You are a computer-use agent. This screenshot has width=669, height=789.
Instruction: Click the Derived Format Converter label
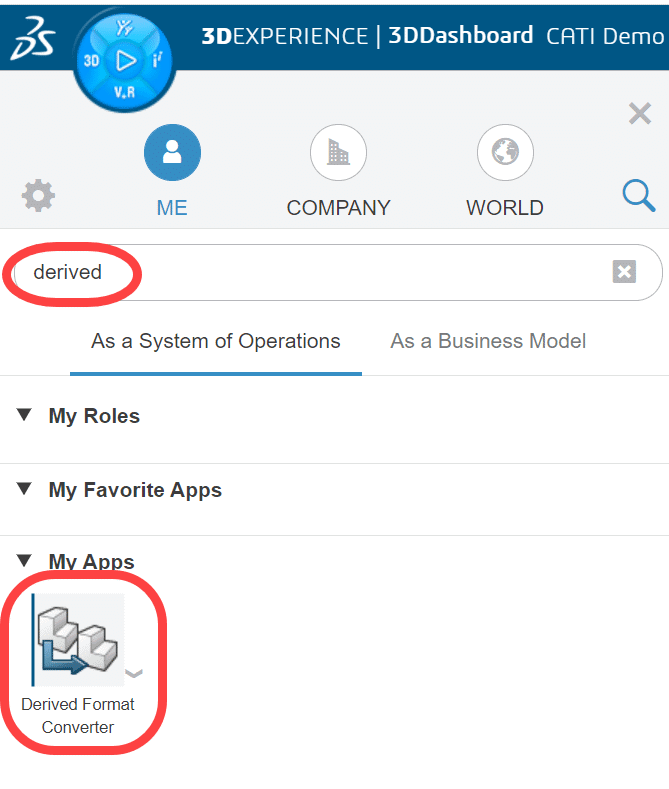pyautogui.click(x=78, y=716)
